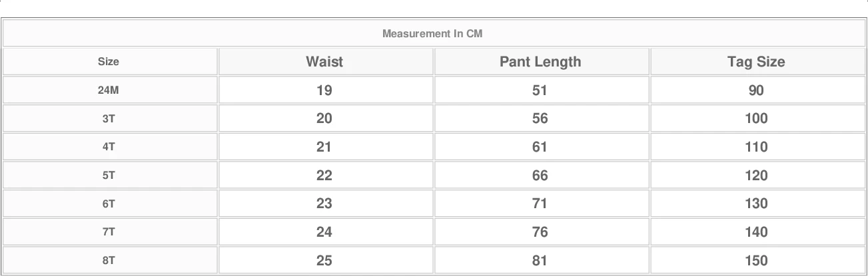Select the Waist column header
This screenshot has width=868, height=276.
(x=324, y=62)
